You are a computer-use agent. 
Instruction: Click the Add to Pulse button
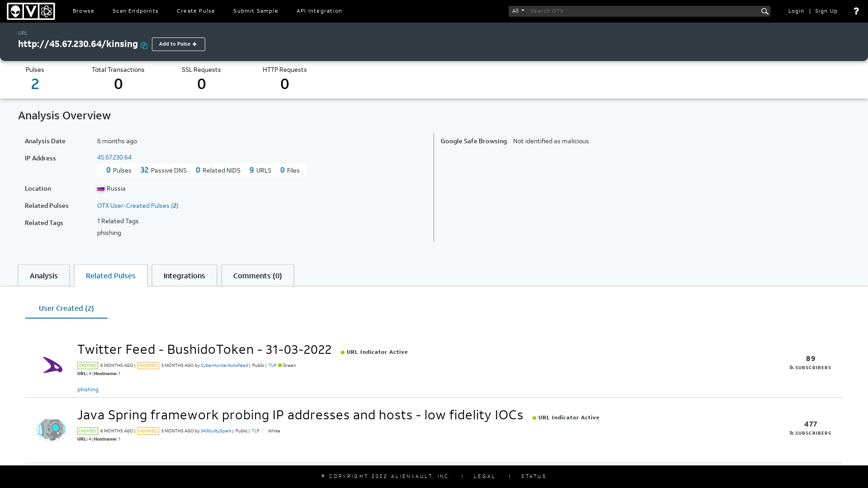179,44
